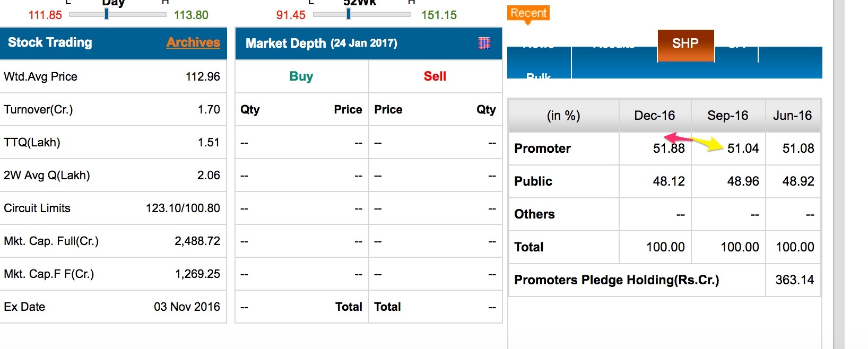This screenshot has height=349, width=868.
Task: Click the Promoter row label
Action: pyautogui.click(x=542, y=149)
